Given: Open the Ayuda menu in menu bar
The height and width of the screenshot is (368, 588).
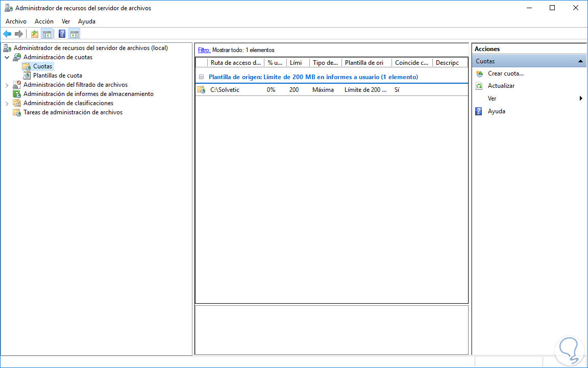Looking at the screenshot, I should tap(87, 21).
